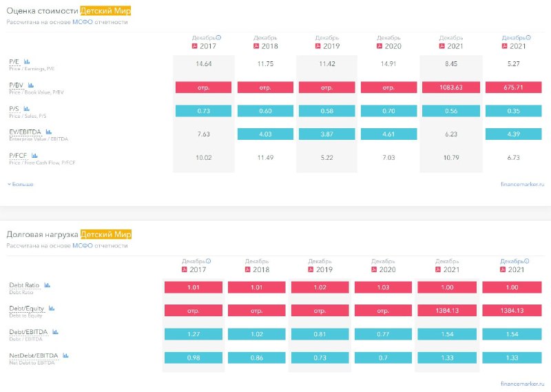This screenshot has width=551, height=392.
Task: Select the Debt/EBITDA value 0.81
Action: tap(320, 334)
